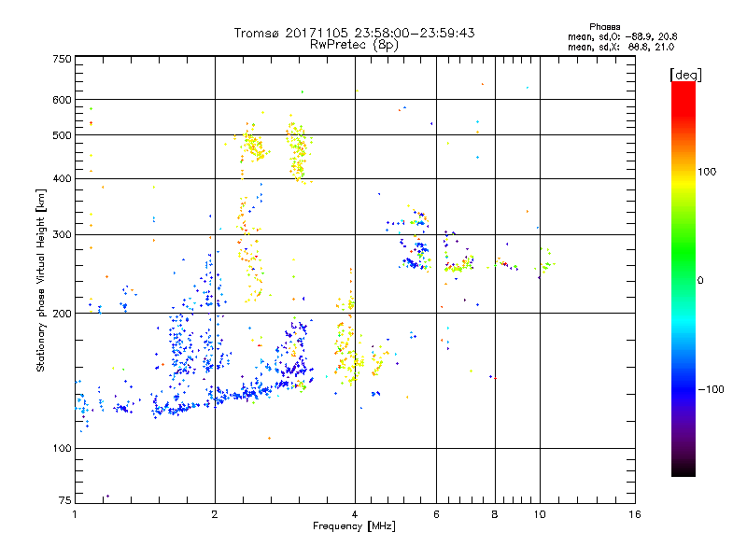This screenshot has height=560, width=747.
Task: Click the x-axis '4' tick label
Action: click(x=355, y=514)
